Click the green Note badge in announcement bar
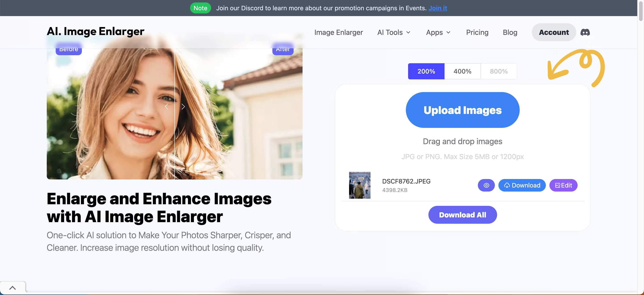Image resolution: width=644 pixels, height=295 pixels. pos(200,8)
